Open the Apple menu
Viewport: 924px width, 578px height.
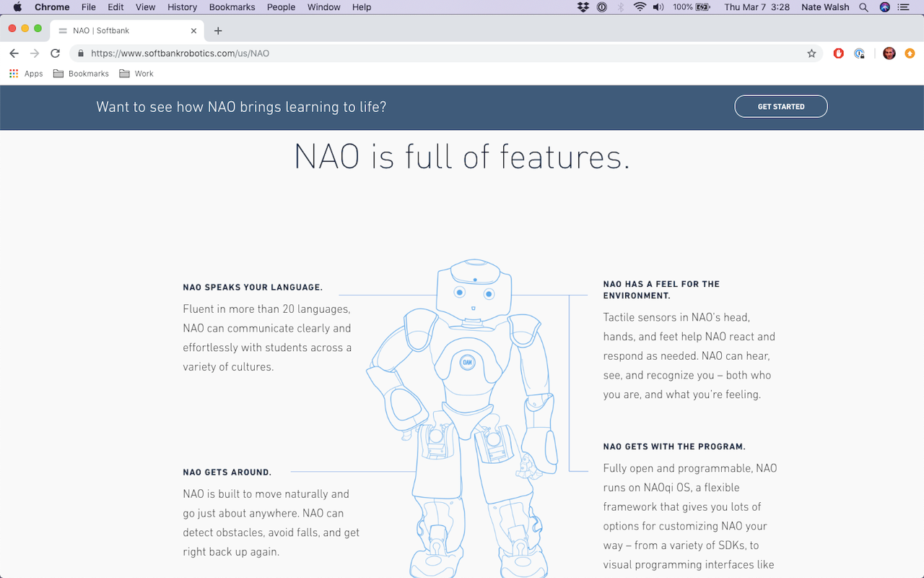17,7
